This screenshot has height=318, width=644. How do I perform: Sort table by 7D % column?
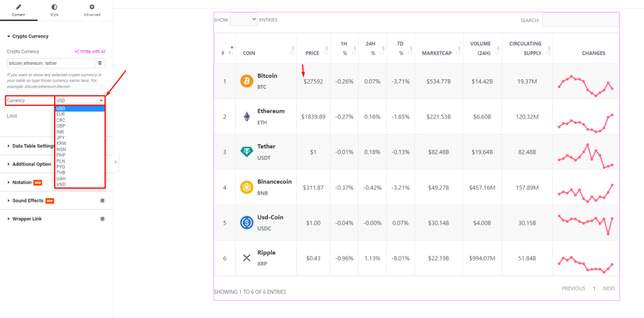click(401, 48)
